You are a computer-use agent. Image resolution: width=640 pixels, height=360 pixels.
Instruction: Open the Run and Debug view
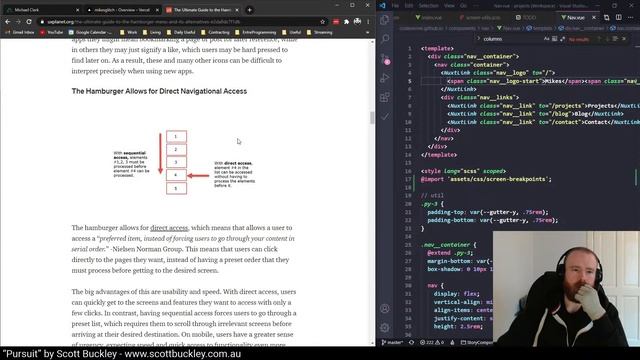click(384, 78)
